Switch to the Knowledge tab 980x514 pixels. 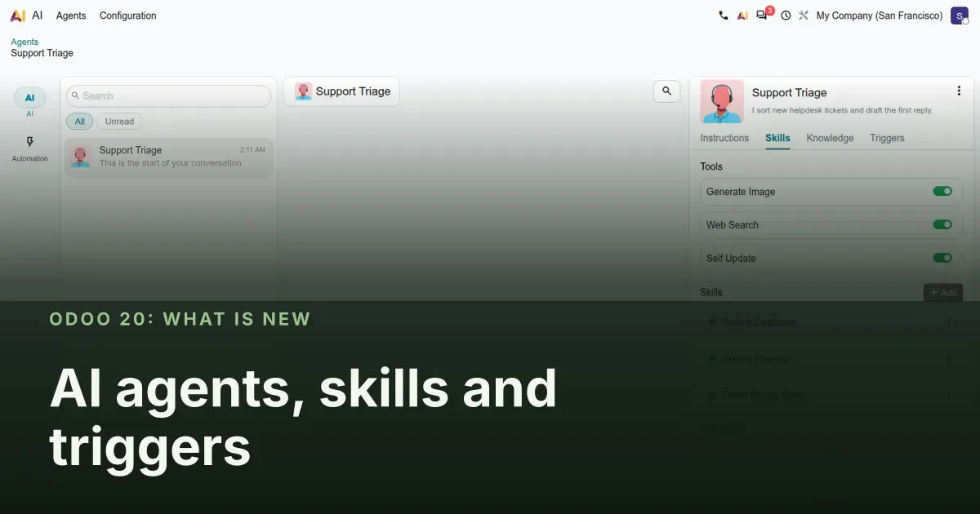tap(830, 138)
